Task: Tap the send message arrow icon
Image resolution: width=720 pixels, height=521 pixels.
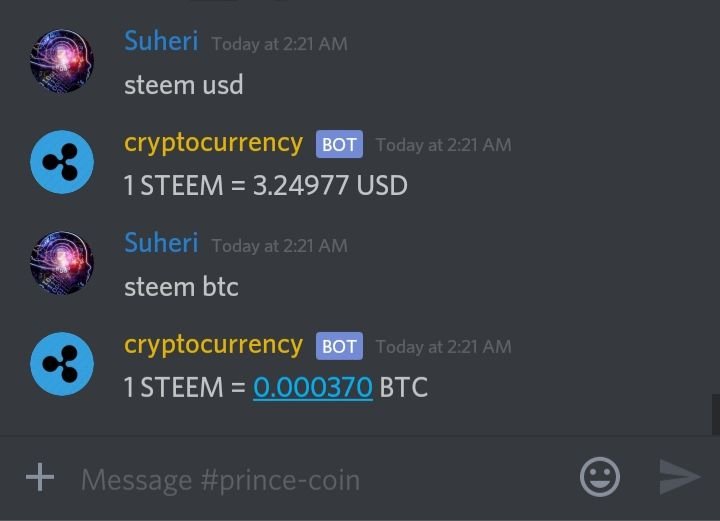Action: point(680,477)
